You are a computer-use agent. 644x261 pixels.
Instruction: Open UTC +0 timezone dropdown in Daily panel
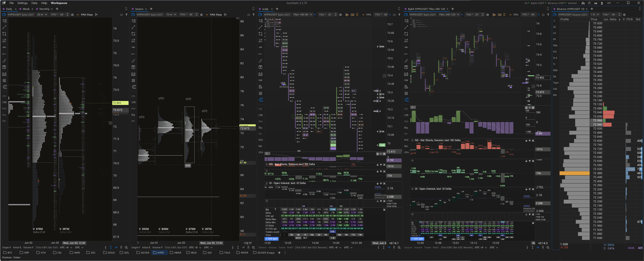click(x=66, y=248)
